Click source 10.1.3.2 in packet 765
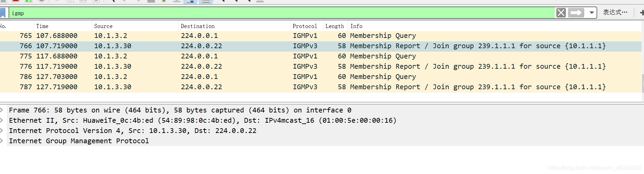This screenshot has height=174, width=644. point(111,36)
